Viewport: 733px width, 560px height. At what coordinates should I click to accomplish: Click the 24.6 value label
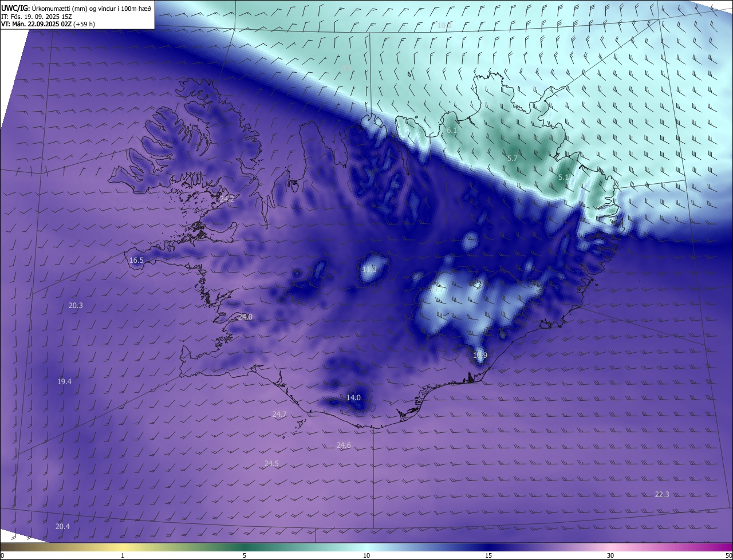(344, 445)
